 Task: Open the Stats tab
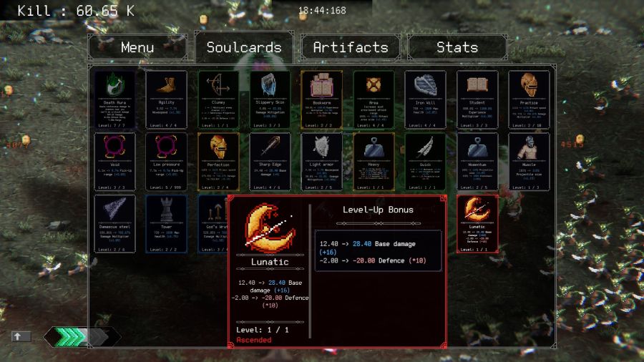click(457, 47)
